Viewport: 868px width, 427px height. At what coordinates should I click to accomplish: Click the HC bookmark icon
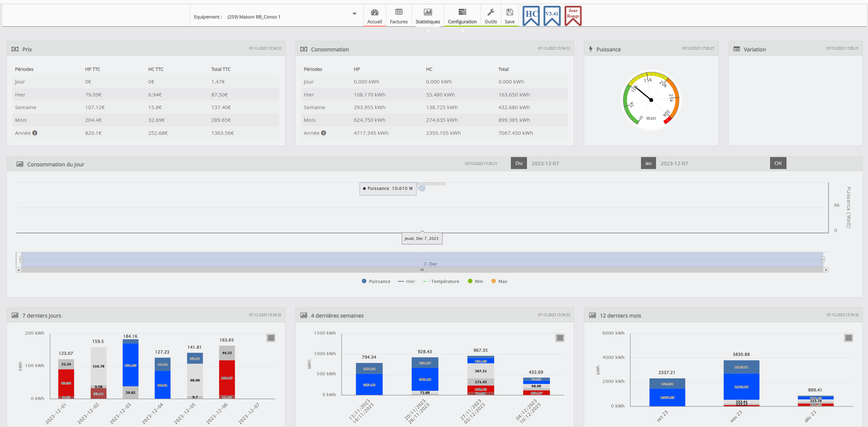tap(531, 15)
